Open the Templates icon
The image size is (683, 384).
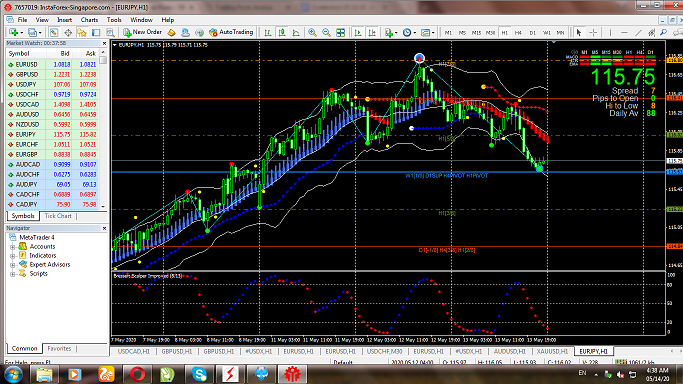(426, 33)
